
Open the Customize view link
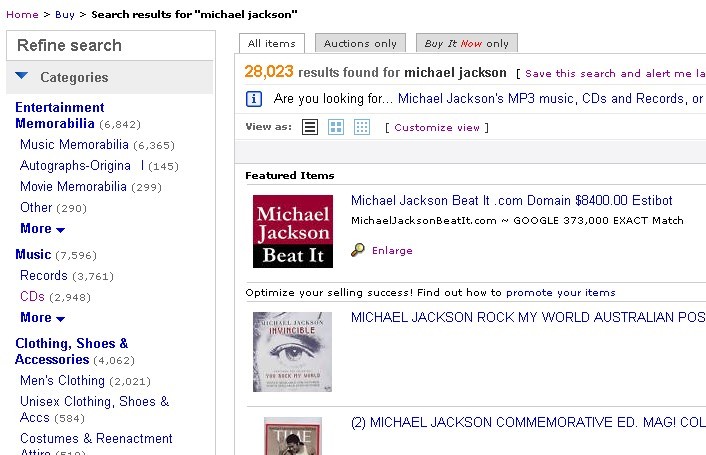point(436,128)
